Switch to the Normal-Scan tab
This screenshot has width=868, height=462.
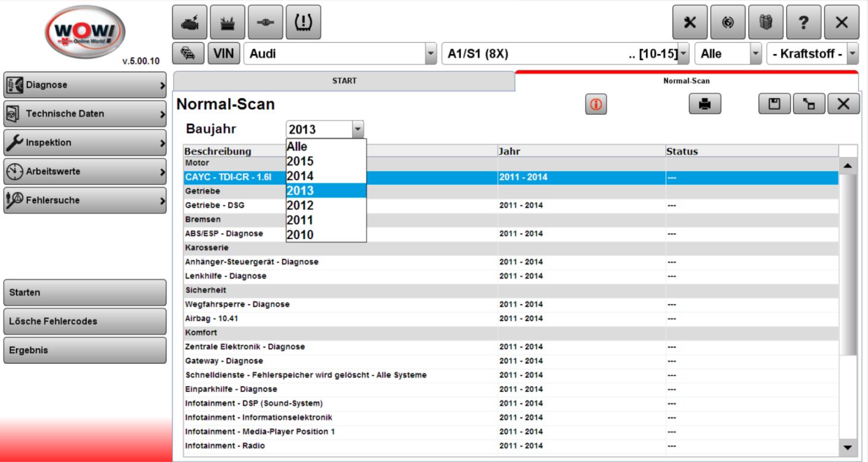pos(686,81)
